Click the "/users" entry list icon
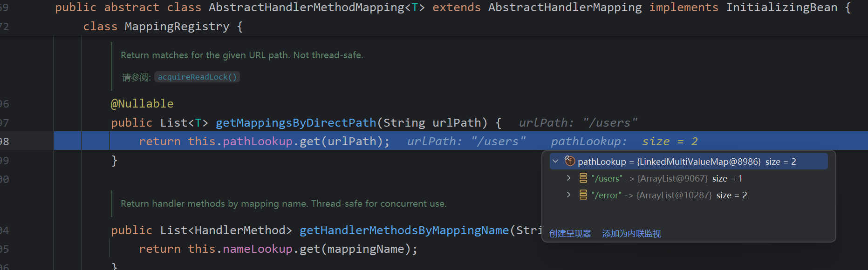The width and height of the screenshot is (868, 270). click(583, 178)
